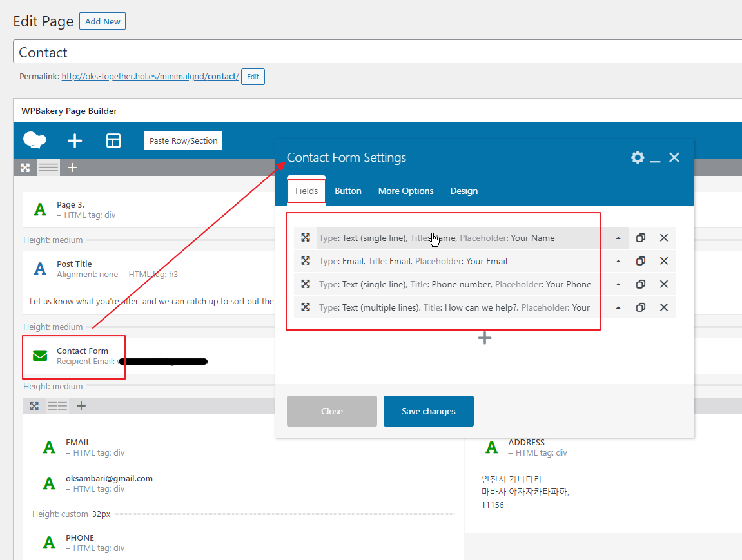Open Contact Form Settings gear icon
The height and width of the screenshot is (560, 742).
tap(638, 157)
